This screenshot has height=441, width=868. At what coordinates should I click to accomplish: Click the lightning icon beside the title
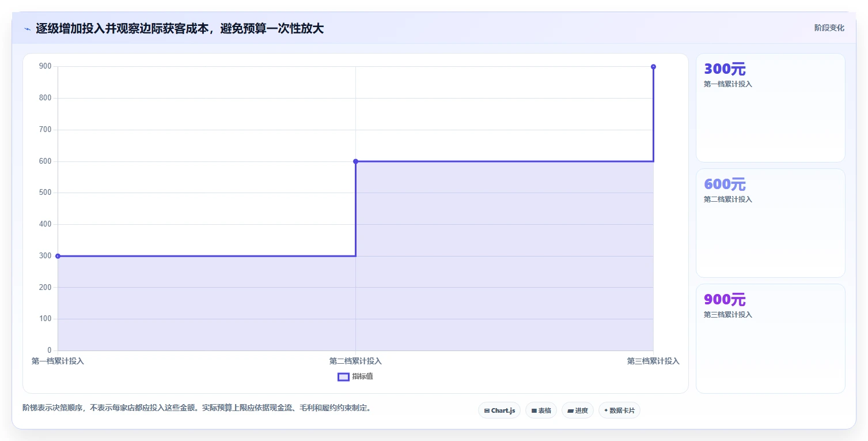pyautogui.click(x=27, y=29)
